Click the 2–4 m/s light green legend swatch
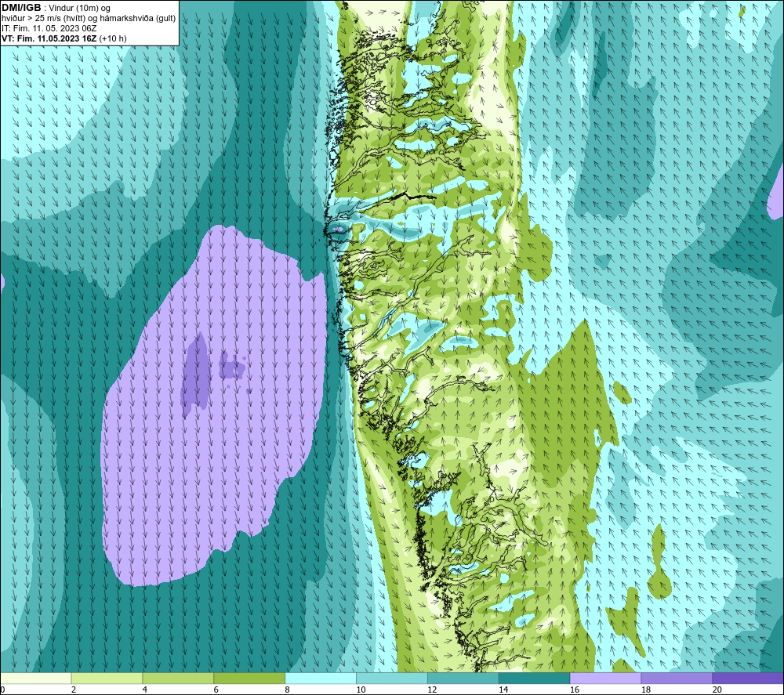 (x=107, y=678)
